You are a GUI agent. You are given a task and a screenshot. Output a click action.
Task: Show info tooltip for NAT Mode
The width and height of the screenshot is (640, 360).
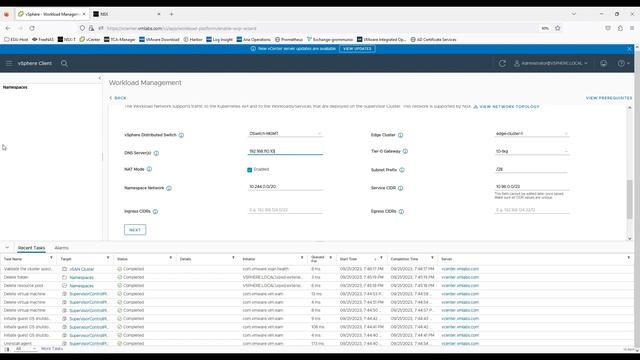coord(149,169)
